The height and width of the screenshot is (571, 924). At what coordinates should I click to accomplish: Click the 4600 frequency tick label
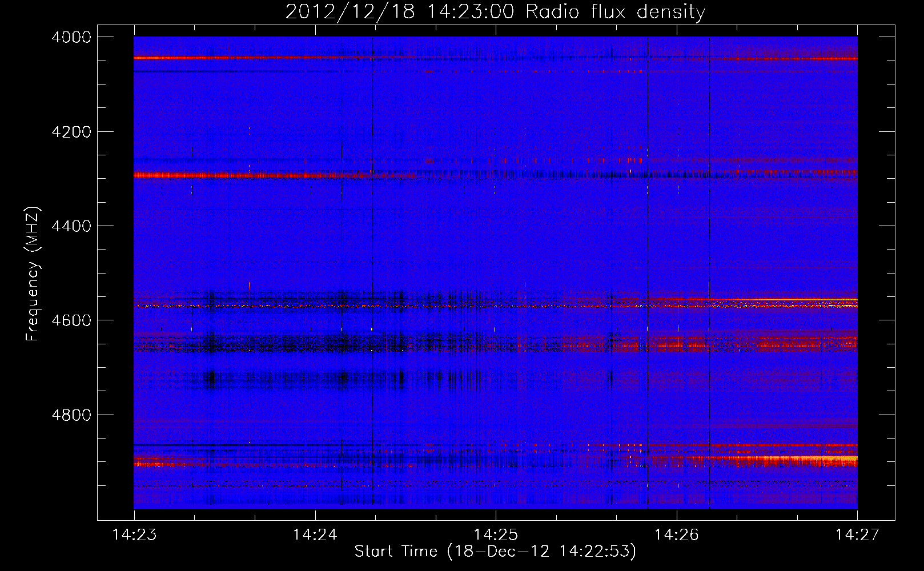click(x=71, y=320)
